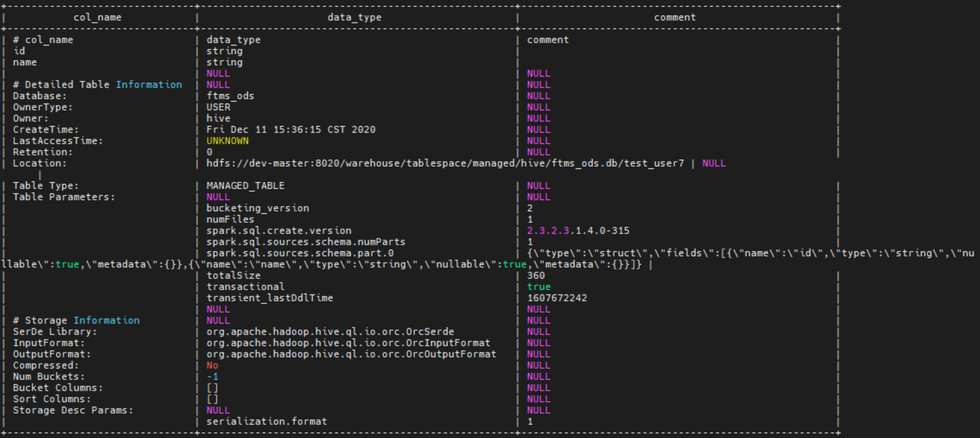Click the '# col_name' row text
Viewport: 980px width, 438px height.
(x=43, y=40)
